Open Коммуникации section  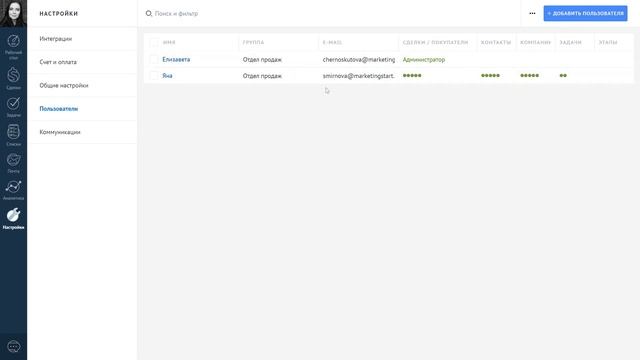[x=60, y=132]
